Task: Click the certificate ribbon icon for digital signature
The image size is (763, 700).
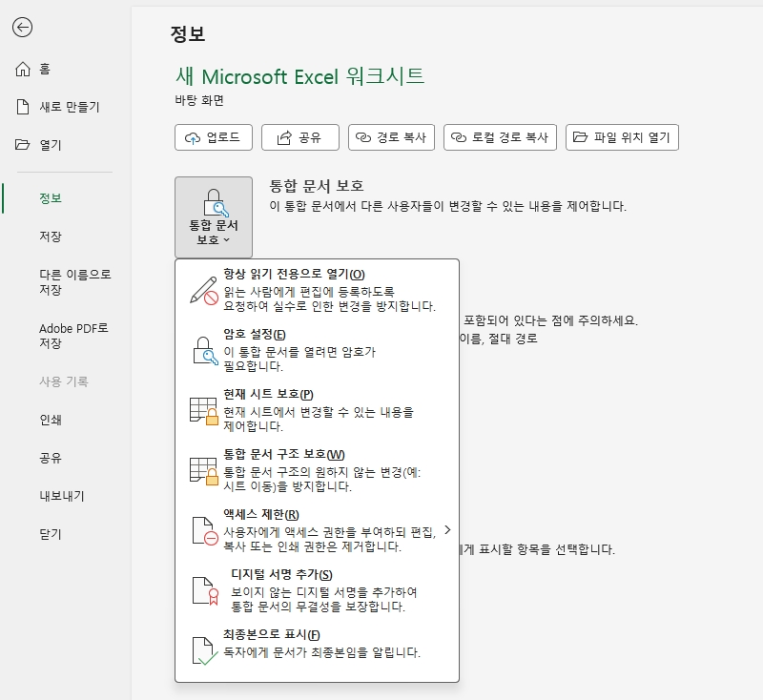Action: click(x=205, y=591)
